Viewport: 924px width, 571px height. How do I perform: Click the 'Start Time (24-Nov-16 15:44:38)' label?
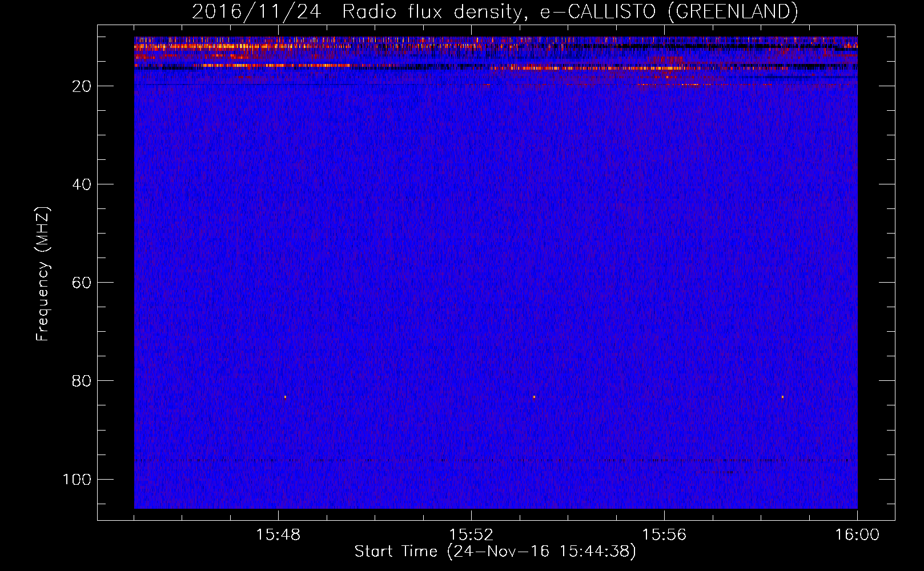tap(495, 552)
